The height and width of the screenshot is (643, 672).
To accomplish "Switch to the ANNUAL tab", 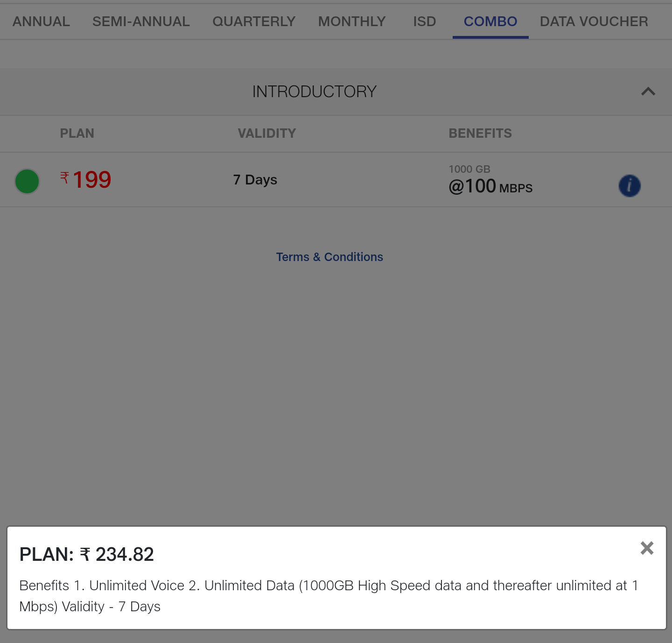I will pos(41,21).
